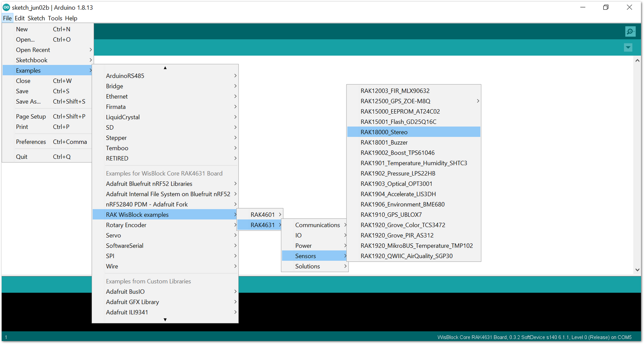Open the Communications category

point(315,225)
